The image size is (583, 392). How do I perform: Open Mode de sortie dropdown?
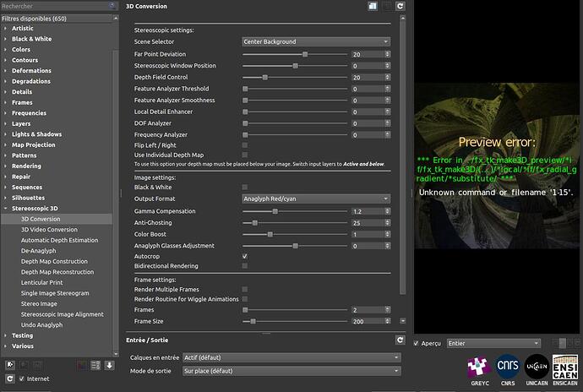pos(291,371)
